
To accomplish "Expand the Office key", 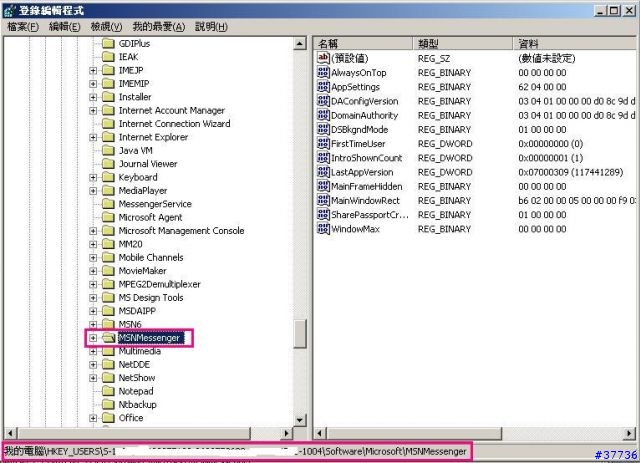I will tap(93, 418).
